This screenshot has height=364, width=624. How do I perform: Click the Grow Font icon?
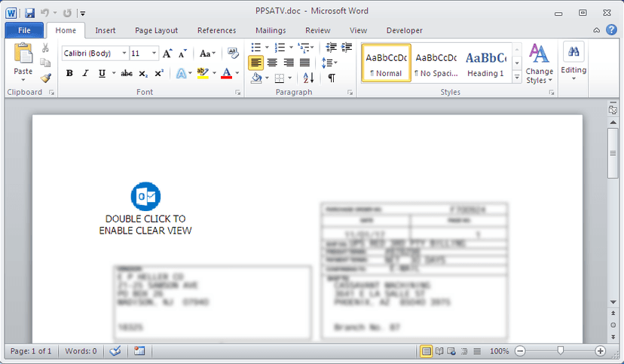167,54
